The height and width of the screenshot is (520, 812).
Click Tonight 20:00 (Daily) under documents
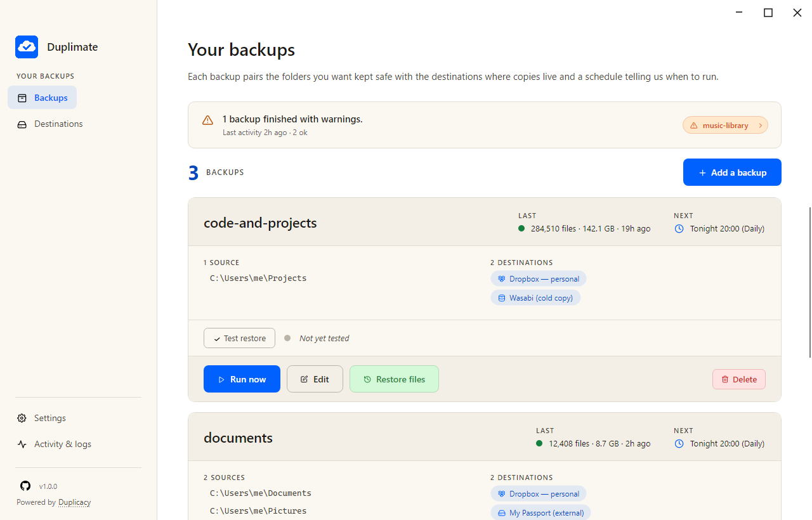[x=727, y=443]
